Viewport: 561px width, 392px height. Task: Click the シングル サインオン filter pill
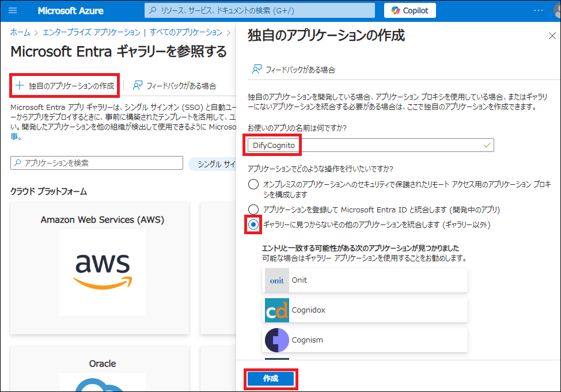(213, 164)
